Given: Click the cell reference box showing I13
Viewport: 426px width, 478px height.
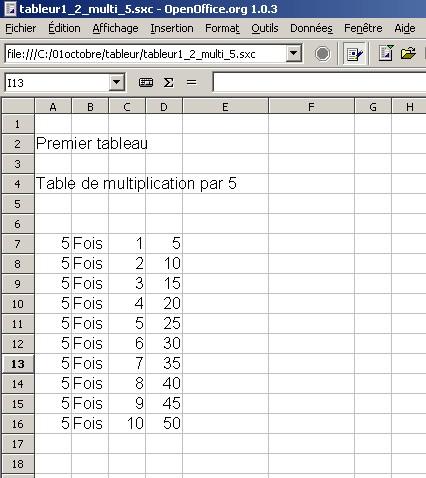Looking at the screenshot, I should [57, 82].
